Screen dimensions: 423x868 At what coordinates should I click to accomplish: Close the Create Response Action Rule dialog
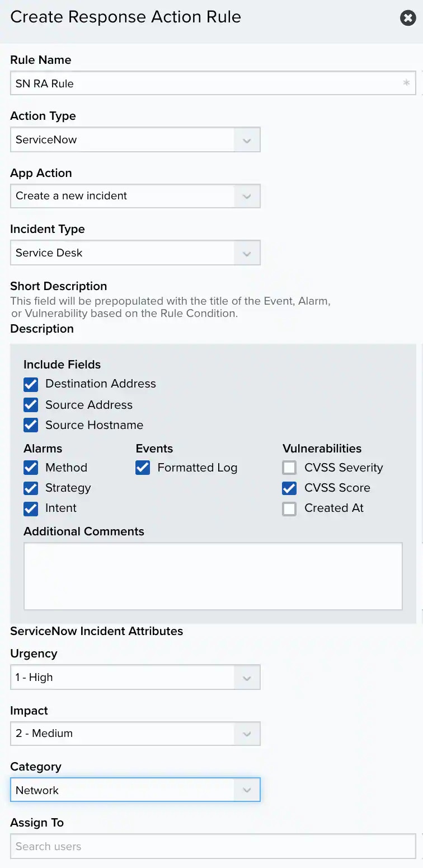408,18
